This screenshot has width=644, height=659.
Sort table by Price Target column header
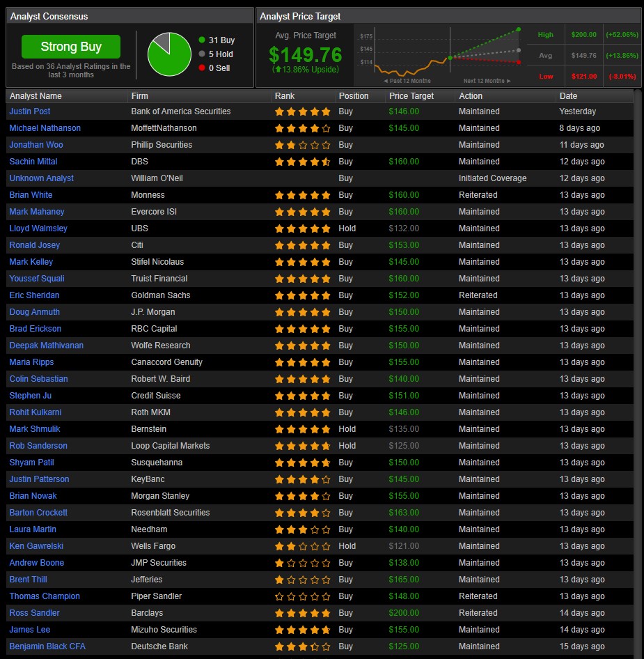(411, 96)
